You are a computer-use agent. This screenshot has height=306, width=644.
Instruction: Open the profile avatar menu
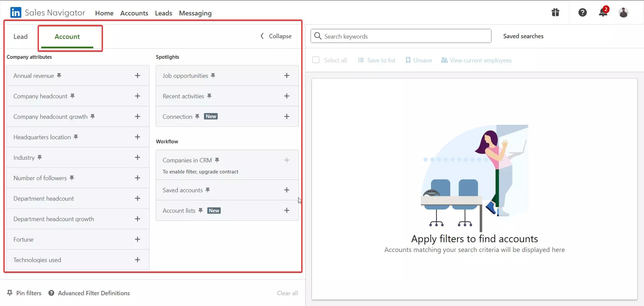[623, 13]
